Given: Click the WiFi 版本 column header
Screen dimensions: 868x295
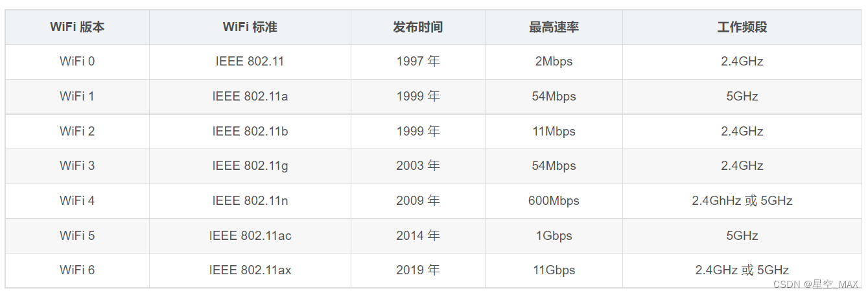Looking at the screenshot, I should pos(77,27).
